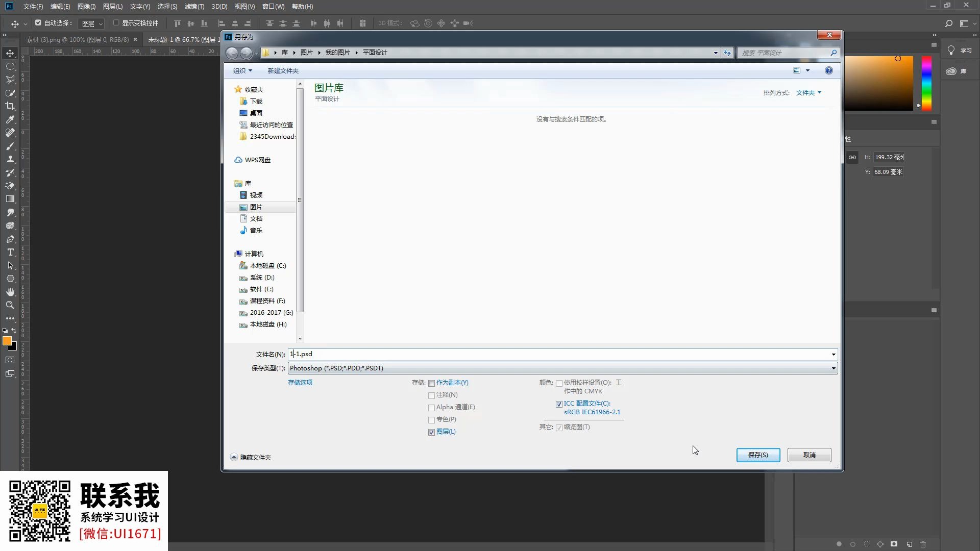Open the file name (文件名) dropdown arrow
The width and height of the screenshot is (980, 551).
pyautogui.click(x=833, y=355)
